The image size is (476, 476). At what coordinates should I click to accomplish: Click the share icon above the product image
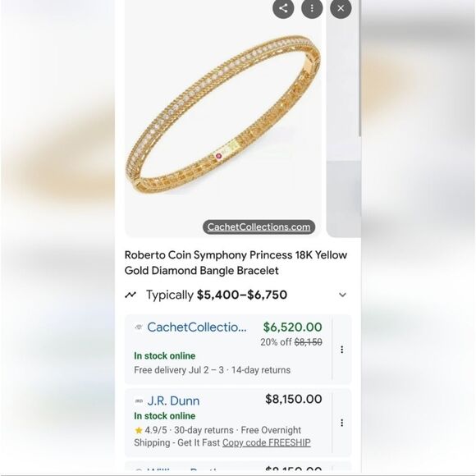pyautogui.click(x=283, y=8)
